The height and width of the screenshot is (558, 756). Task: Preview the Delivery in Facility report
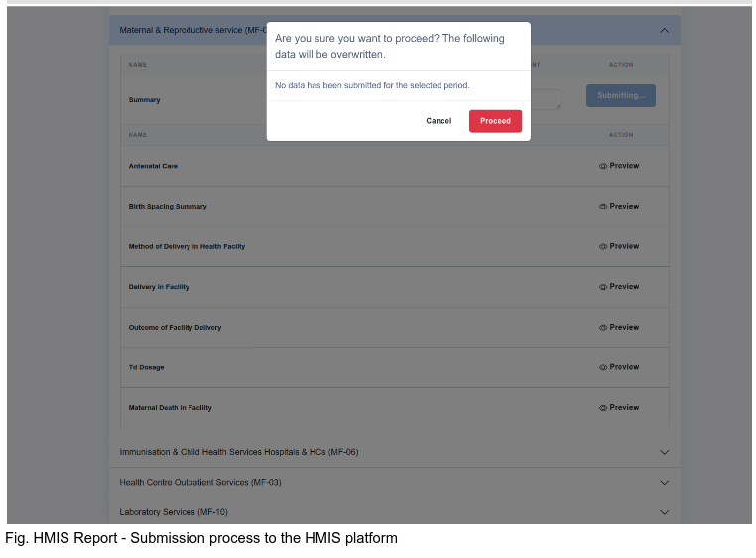pos(619,287)
